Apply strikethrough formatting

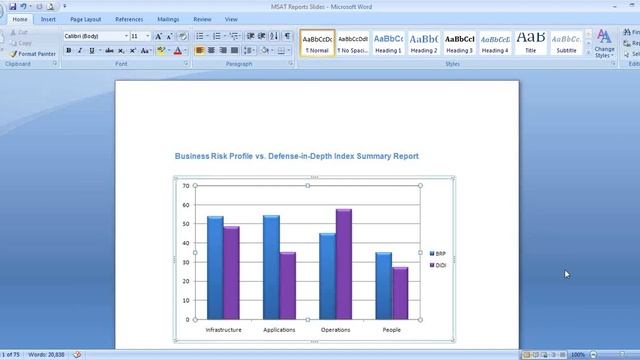tap(109, 51)
